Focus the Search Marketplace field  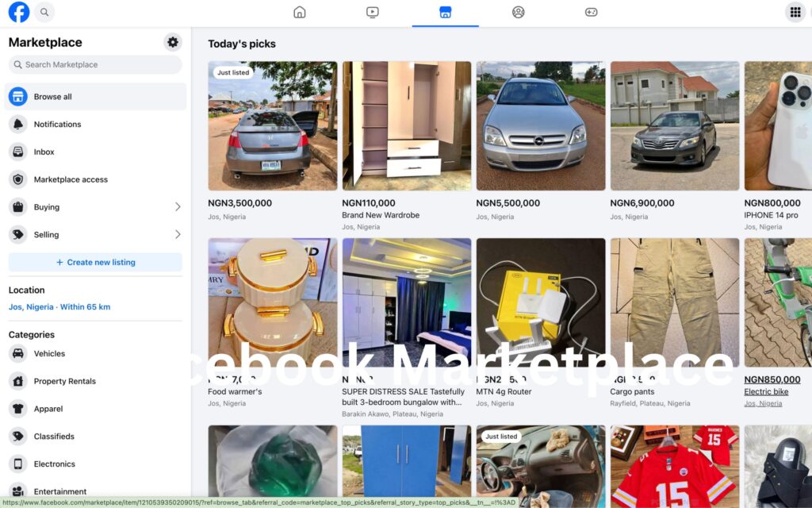[95, 65]
